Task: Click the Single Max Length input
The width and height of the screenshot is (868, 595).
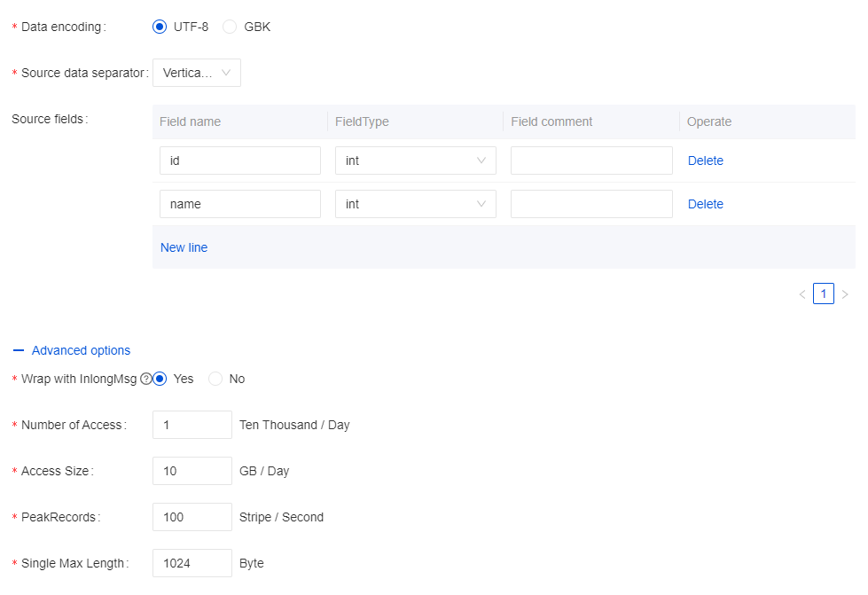Action: click(x=192, y=563)
